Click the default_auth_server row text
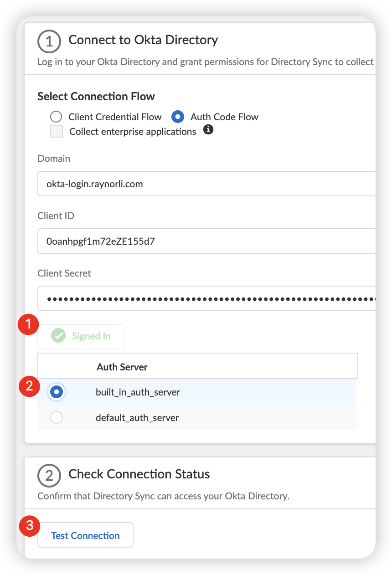This screenshot has height=575, width=392. click(137, 417)
